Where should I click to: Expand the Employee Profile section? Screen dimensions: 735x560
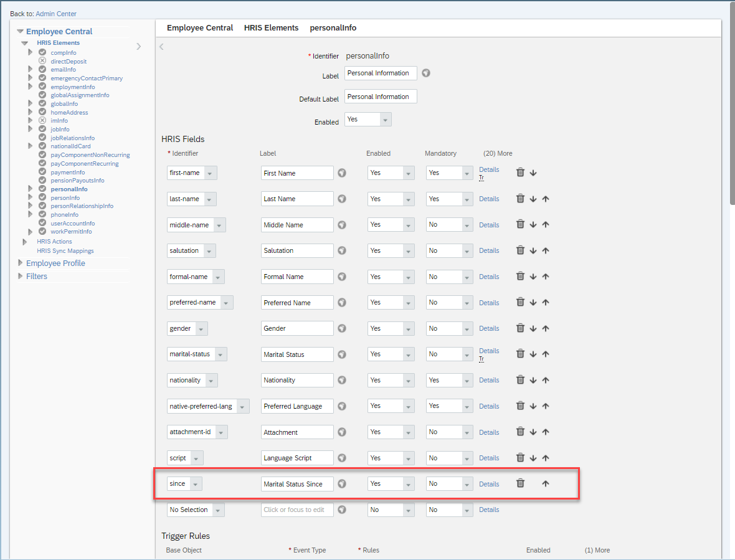[x=20, y=263]
